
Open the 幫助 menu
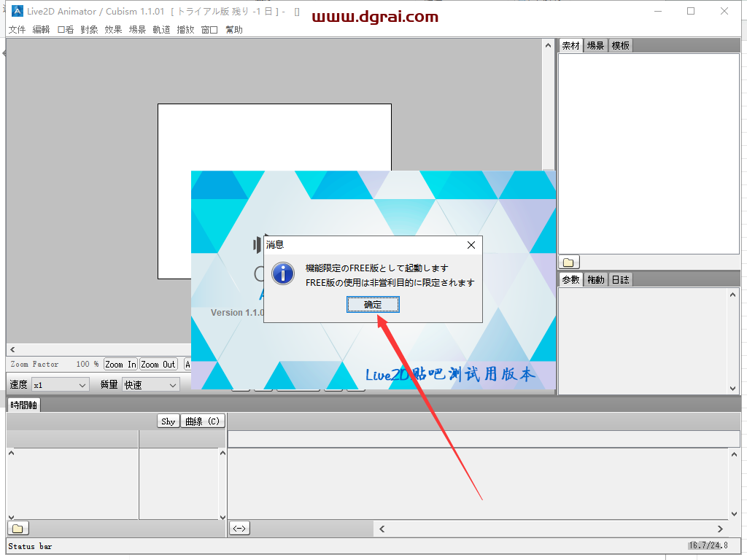(x=234, y=29)
